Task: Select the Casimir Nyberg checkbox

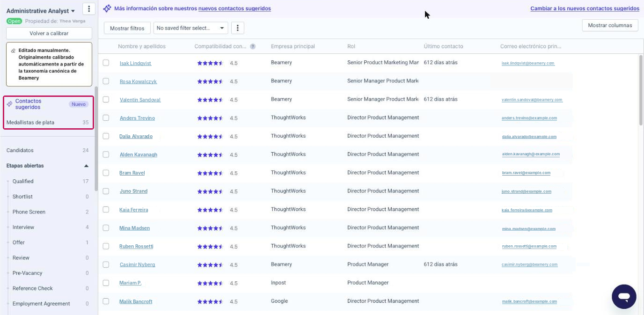Action: point(106,264)
